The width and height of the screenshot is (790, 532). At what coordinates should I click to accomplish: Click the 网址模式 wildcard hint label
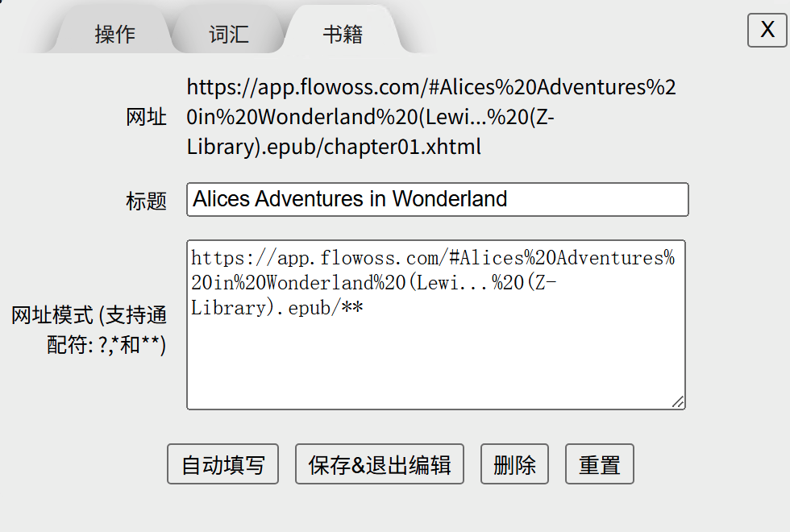(89, 330)
